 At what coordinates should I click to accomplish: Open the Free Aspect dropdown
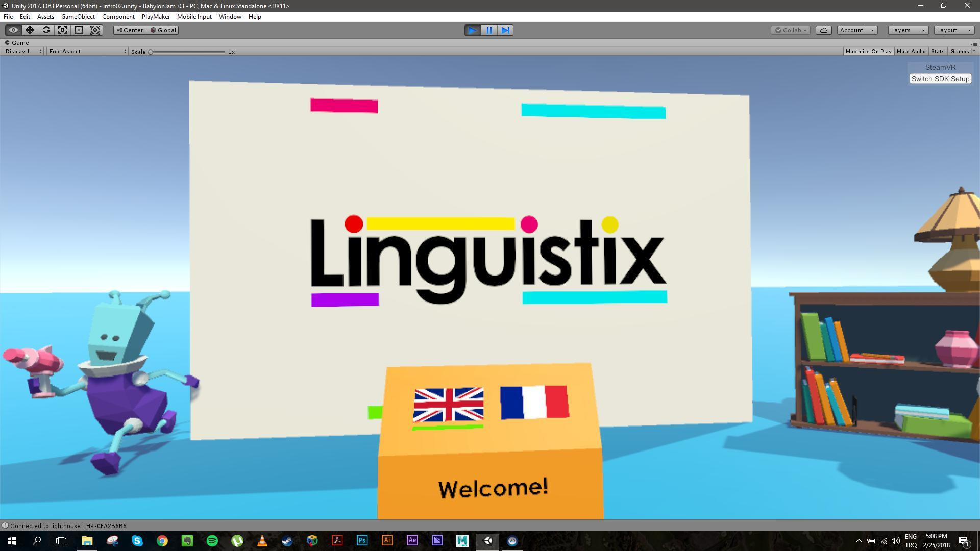point(87,52)
